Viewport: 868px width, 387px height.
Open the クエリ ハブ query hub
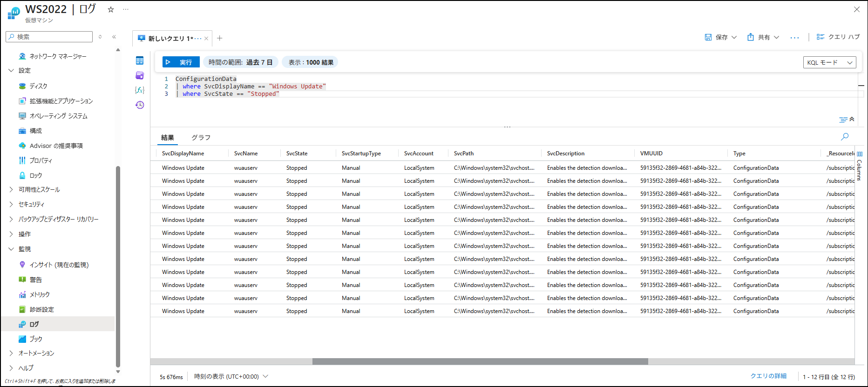(838, 37)
